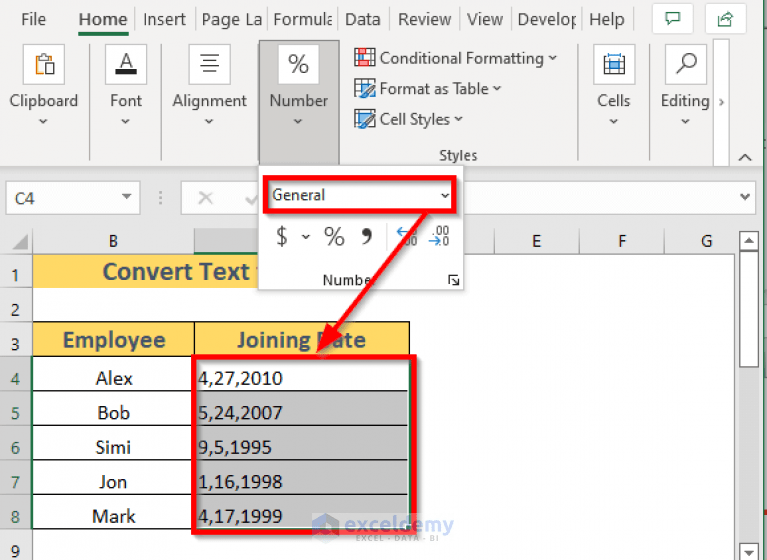This screenshot has width=767, height=560.
Task: Open the Font group
Action: click(x=126, y=86)
